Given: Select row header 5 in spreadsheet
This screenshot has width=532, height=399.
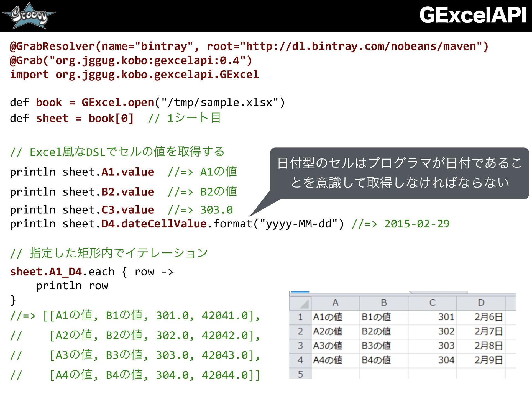Looking at the screenshot, I should pos(300,374).
